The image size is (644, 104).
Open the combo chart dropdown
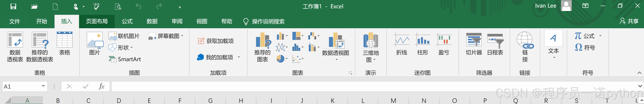tap(314, 47)
